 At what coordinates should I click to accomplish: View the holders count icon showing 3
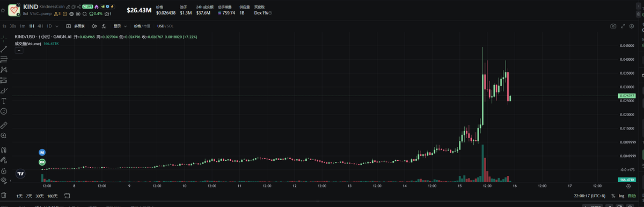(x=57, y=13)
